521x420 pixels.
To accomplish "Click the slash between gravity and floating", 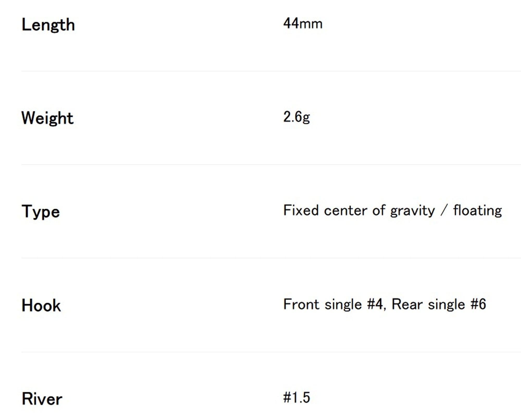I will 444,211.
